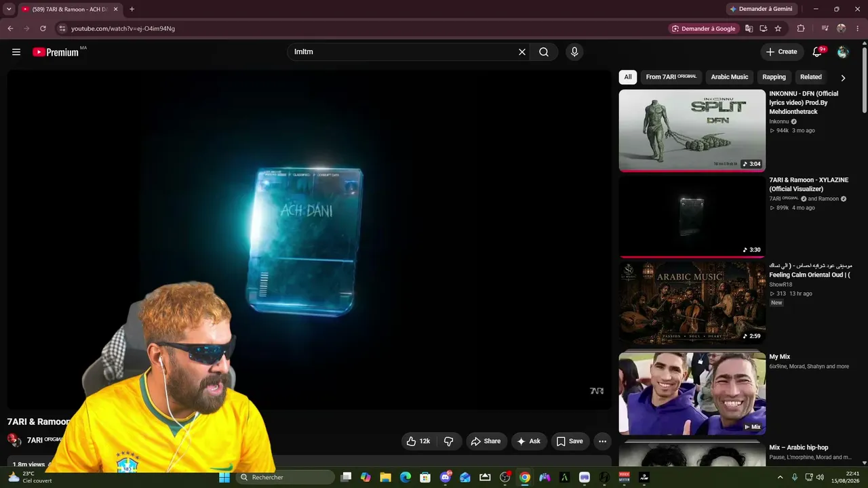868x488 pixels.
Task: Start voice search with microphone
Action: [574, 52]
